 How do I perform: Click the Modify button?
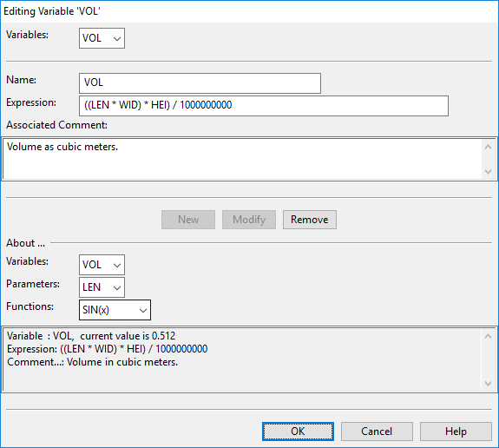click(x=249, y=220)
